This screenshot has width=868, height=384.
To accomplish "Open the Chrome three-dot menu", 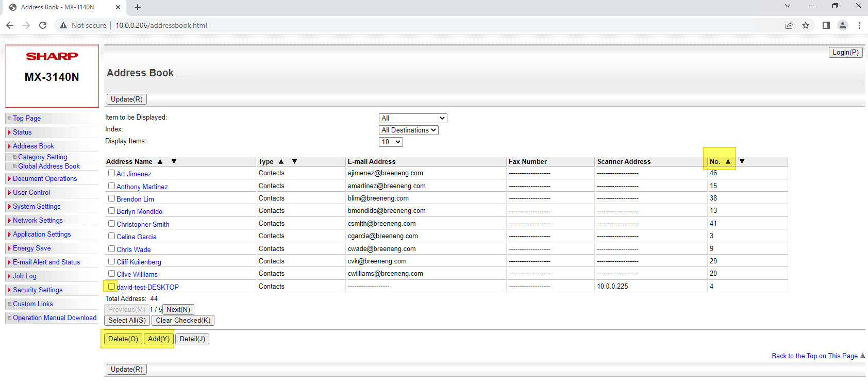I will [859, 25].
